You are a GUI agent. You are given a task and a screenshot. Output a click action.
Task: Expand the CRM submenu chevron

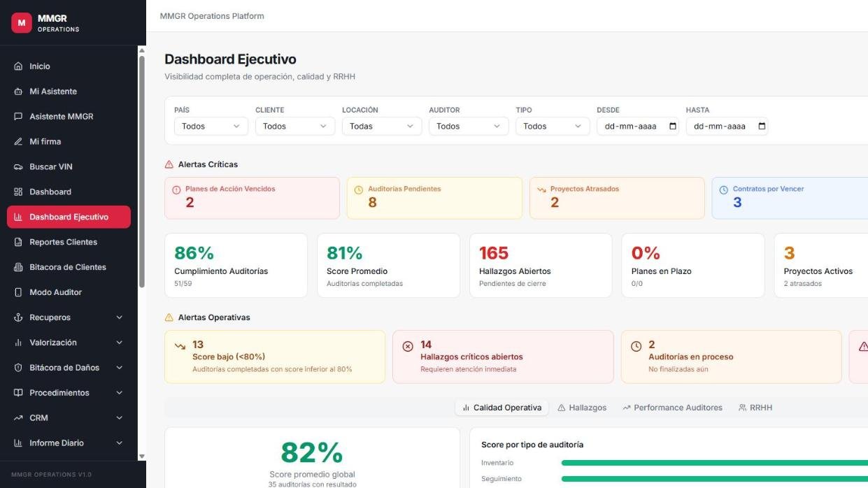tap(119, 419)
